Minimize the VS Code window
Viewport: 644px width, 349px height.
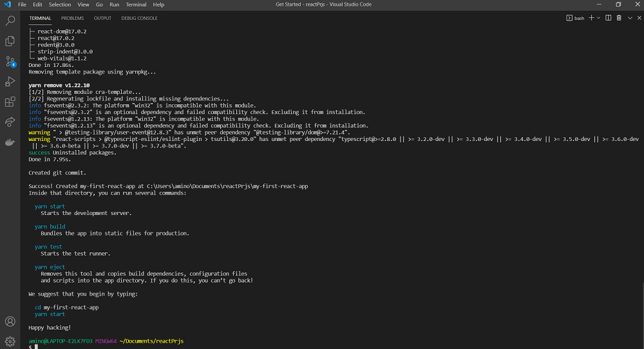pyautogui.click(x=599, y=5)
